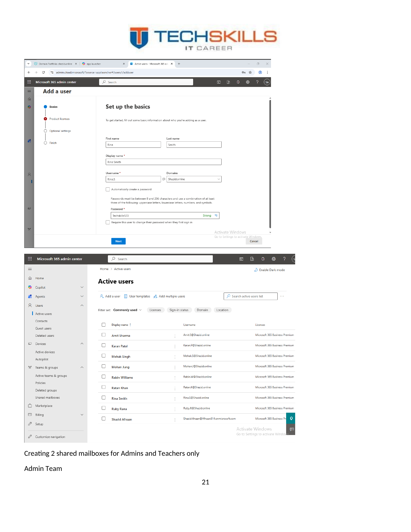Open the Domains dropdown showing Shazid.online
Screen dimensions: 411x532
194,179
